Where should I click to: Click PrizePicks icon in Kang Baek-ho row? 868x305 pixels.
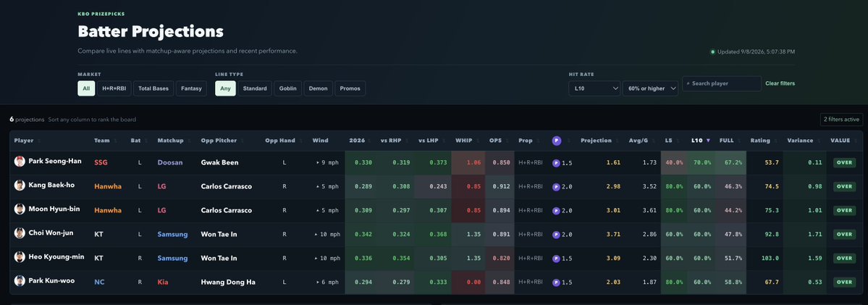[555, 187]
